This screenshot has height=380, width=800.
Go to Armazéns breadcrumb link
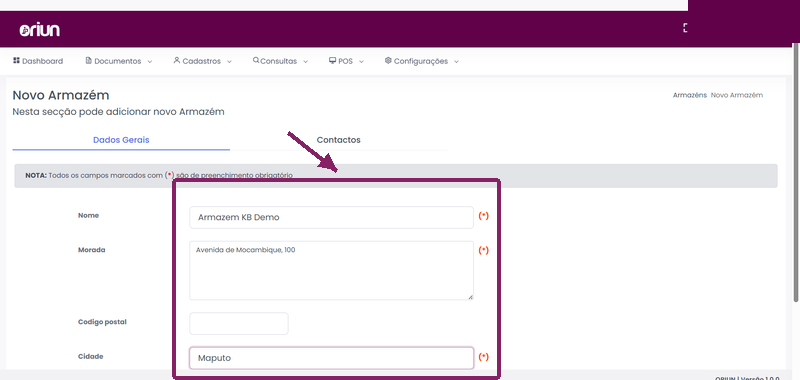pyautogui.click(x=690, y=95)
